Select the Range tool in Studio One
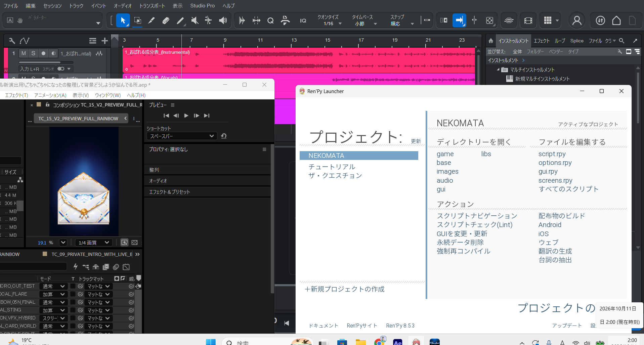644x345 pixels. tap(137, 20)
